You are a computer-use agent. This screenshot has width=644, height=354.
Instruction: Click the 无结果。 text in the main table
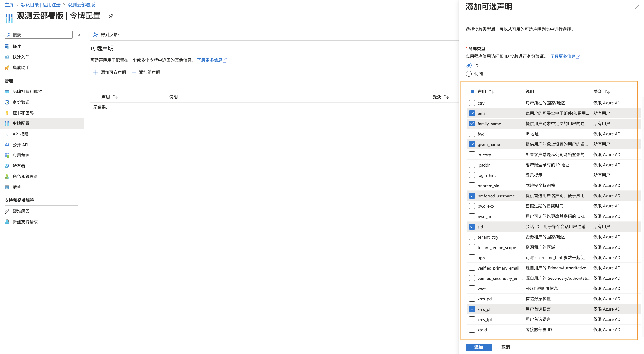click(101, 107)
